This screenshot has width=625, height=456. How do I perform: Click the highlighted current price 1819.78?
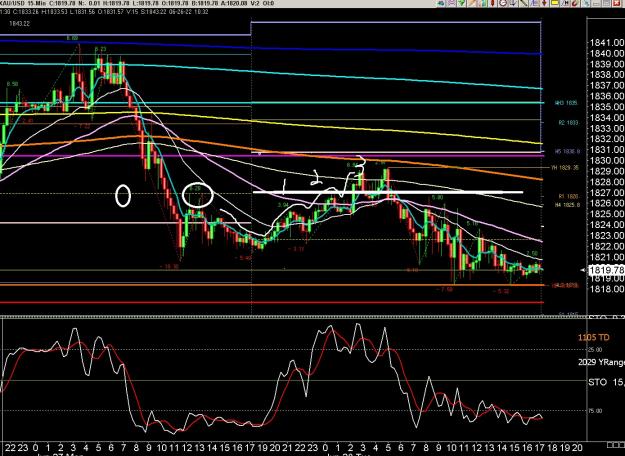pos(606,270)
